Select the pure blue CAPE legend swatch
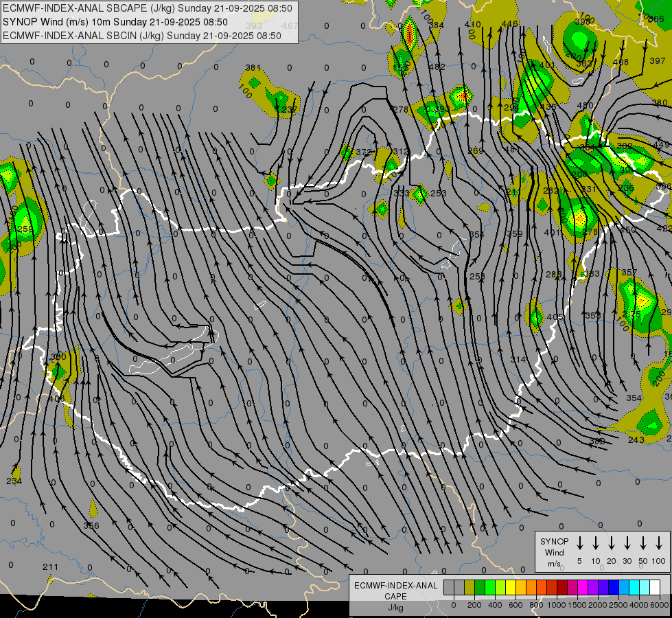Viewport: 672px width, 618px height. tap(613, 588)
